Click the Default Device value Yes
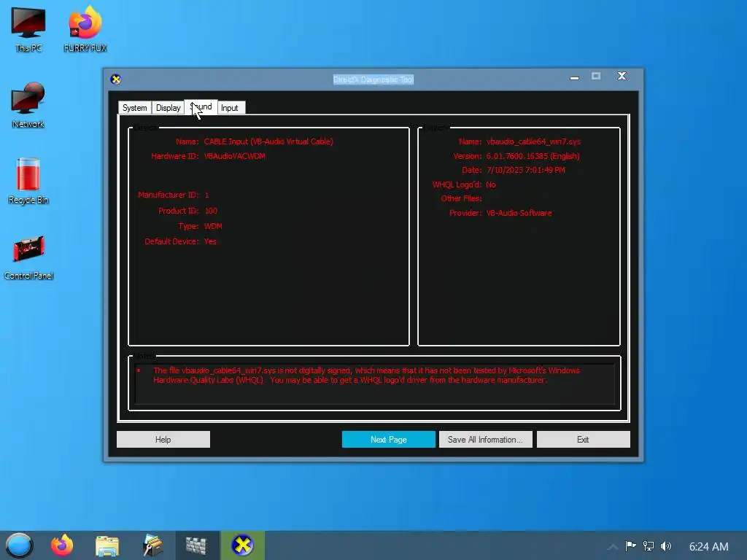The width and height of the screenshot is (747, 560). pyautogui.click(x=210, y=241)
